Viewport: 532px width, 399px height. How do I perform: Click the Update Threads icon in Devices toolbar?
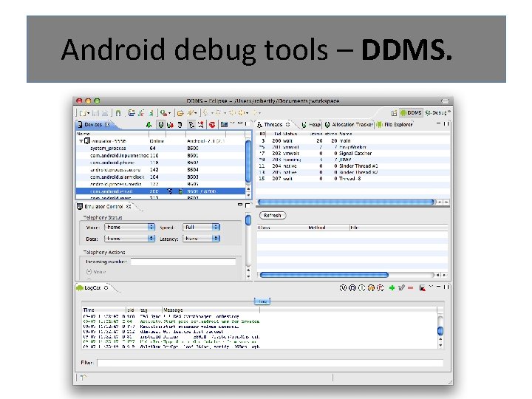click(x=191, y=125)
